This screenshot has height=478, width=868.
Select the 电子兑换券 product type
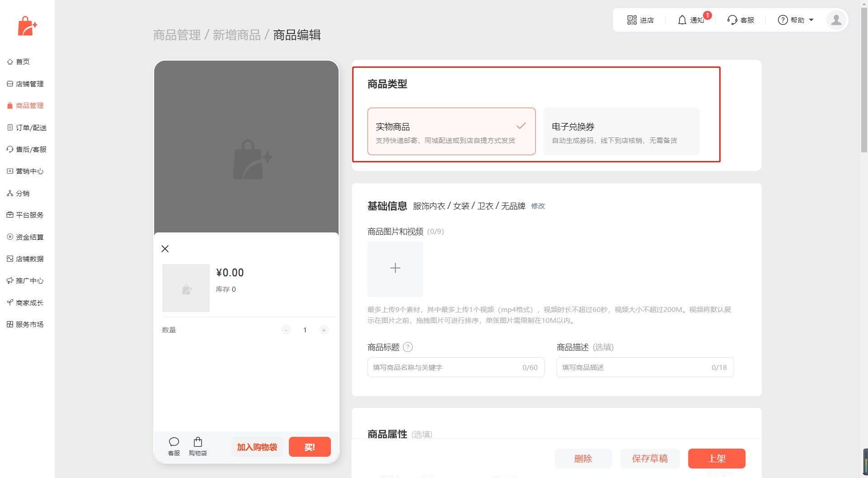[x=621, y=131]
